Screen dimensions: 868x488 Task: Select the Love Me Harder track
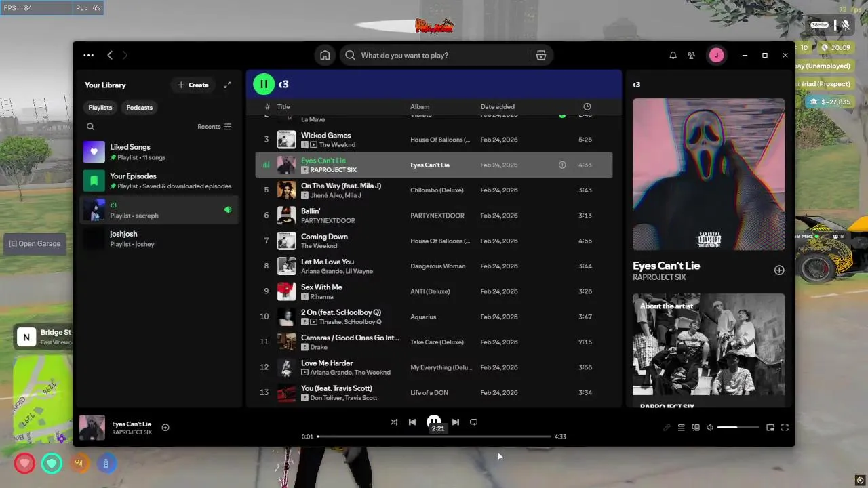tap(434, 367)
